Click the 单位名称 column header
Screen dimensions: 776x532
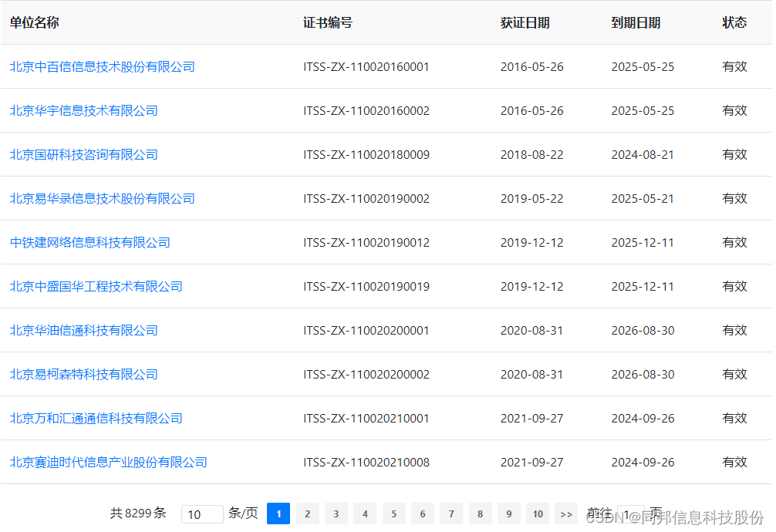point(34,23)
